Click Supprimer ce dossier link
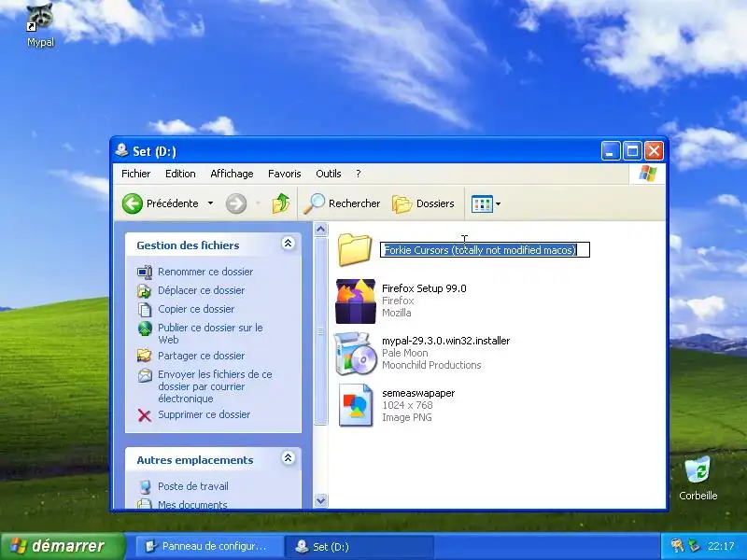 (x=204, y=414)
